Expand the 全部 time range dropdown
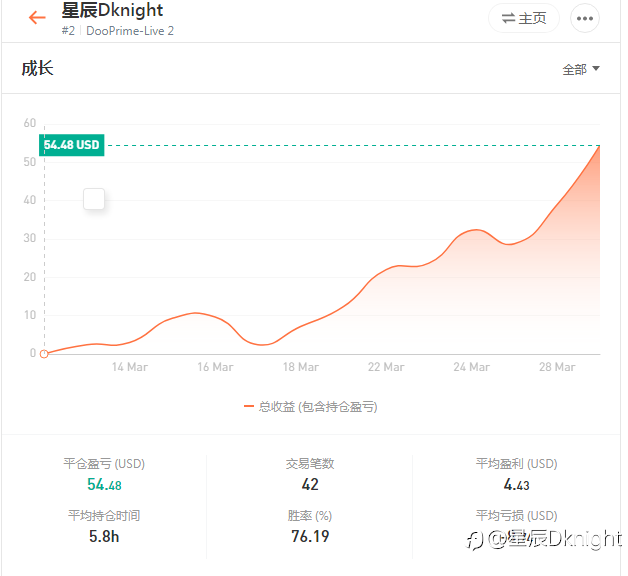The image size is (628, 576). click(581, 70)
